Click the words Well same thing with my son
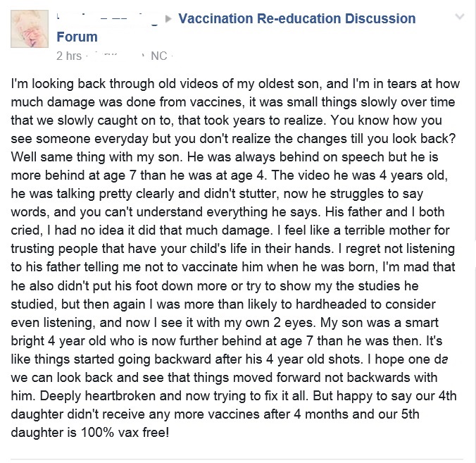 tap(97, 157)
